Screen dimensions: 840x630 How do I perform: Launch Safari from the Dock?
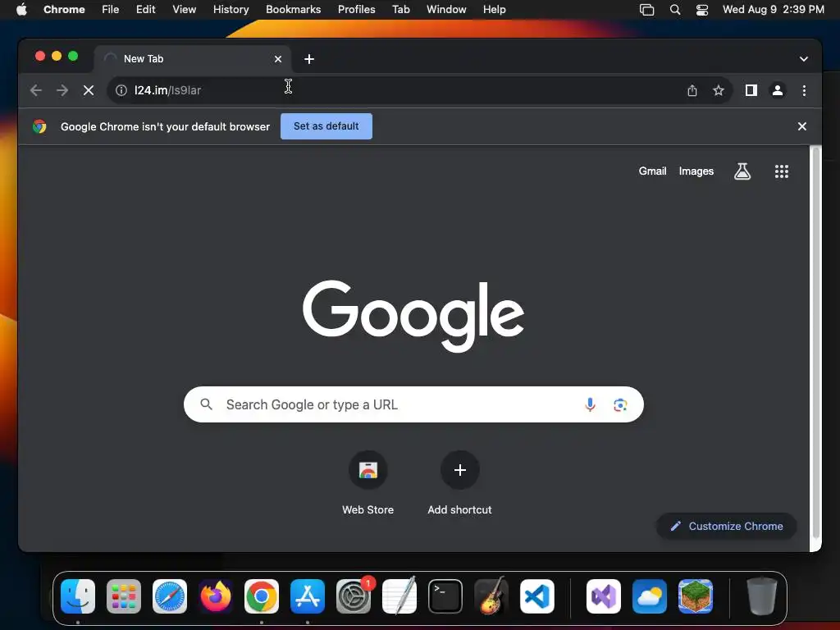point(170,596)
